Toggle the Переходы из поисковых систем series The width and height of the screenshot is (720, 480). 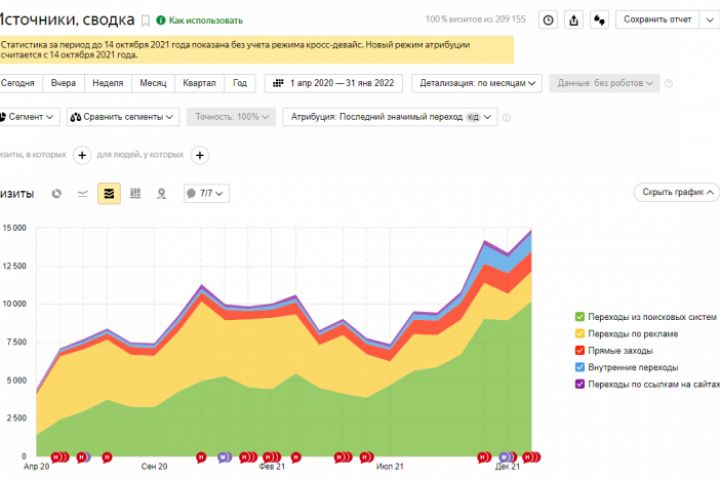click(x=580, y=317)
